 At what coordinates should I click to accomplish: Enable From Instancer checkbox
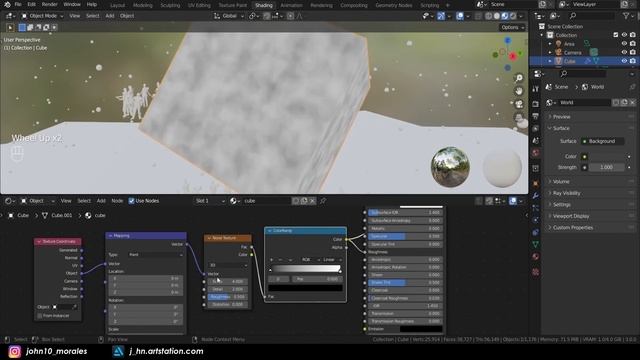coord(40,316)
